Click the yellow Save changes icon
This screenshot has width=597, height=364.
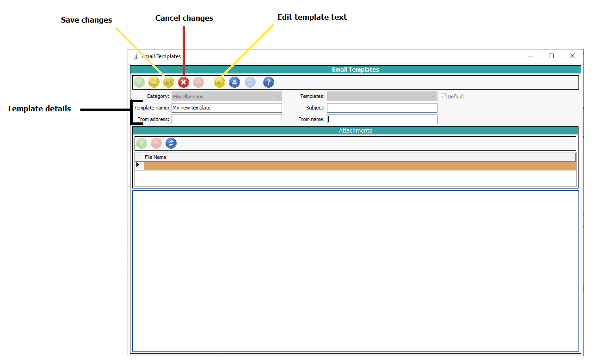coord(169,82)
